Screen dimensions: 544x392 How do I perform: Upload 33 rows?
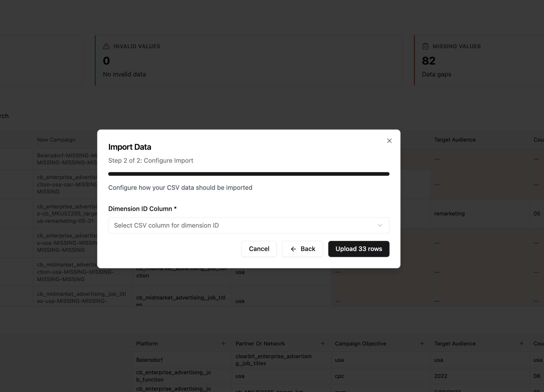(x=359, y=249)
